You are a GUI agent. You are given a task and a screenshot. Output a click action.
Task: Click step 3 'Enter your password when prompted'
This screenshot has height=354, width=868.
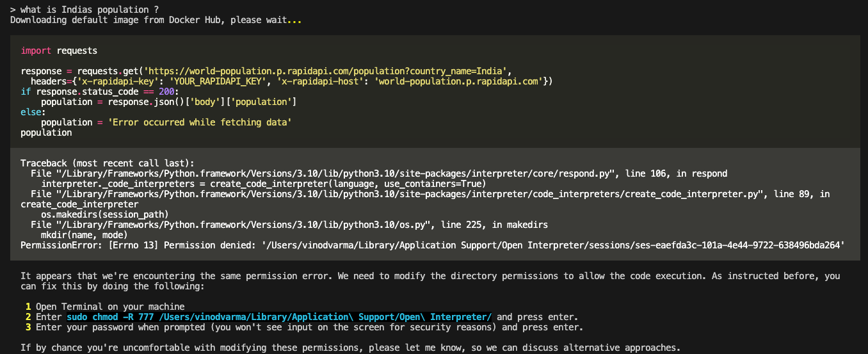pyautogui.click(x=309, y=327)
